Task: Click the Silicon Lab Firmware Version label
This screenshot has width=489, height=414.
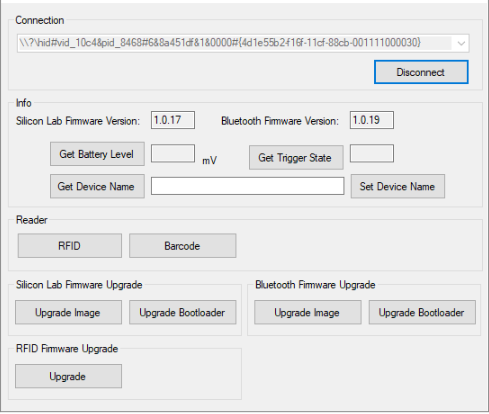Action: tap(78, 121)
